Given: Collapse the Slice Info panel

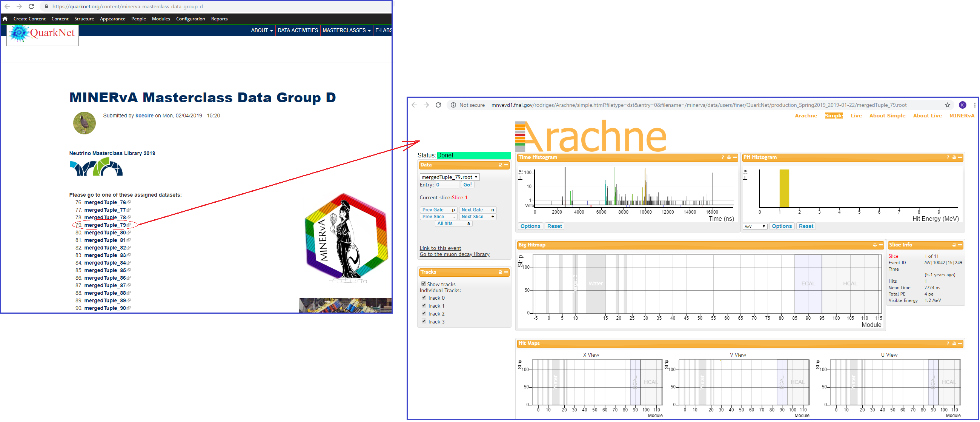Looking at the screenshot, I should click(960, 245).
